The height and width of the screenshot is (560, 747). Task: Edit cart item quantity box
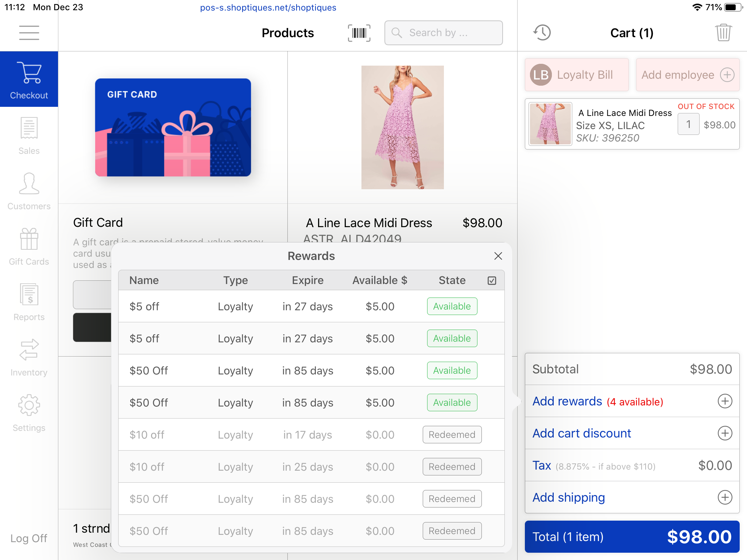(688, 124)
